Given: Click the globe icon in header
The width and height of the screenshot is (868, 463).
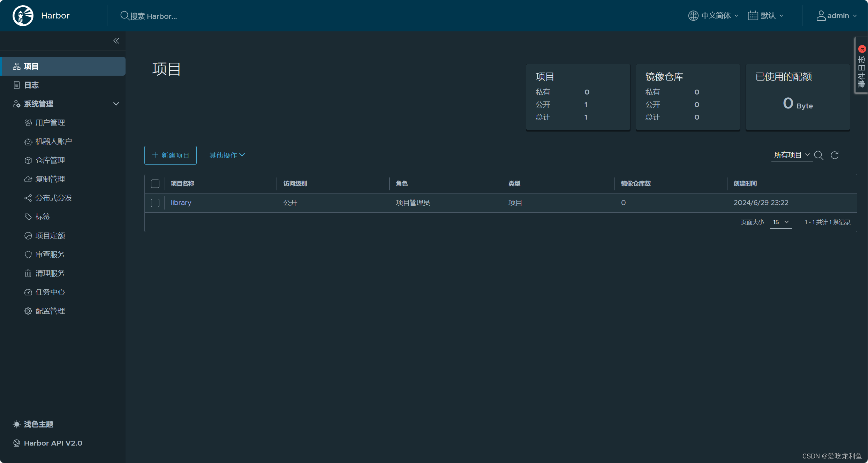Looking at the screenshot, I should (x=693, y=16).
